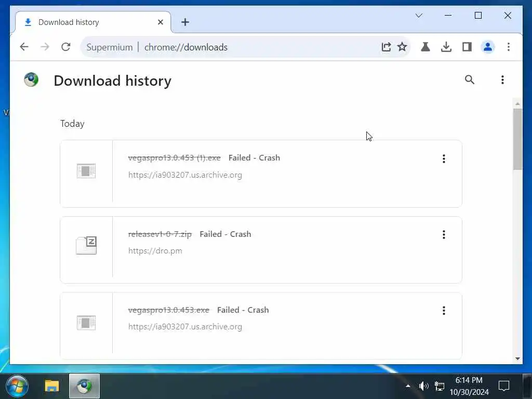Viewport: 532px width, 399px height.
Task: Click the forward navigation arrow
Action: coord(45,47)
